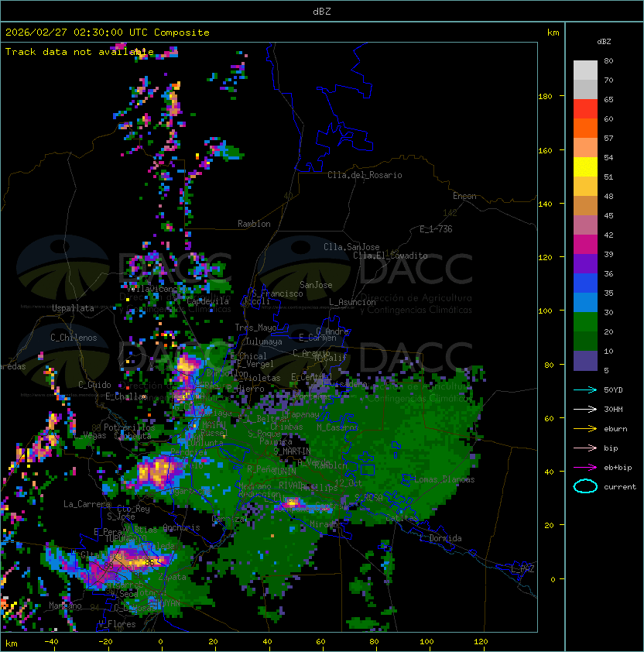Click the 'current' legend label
The width and height of the screenshot is (644, 652).
pos(620,487)
